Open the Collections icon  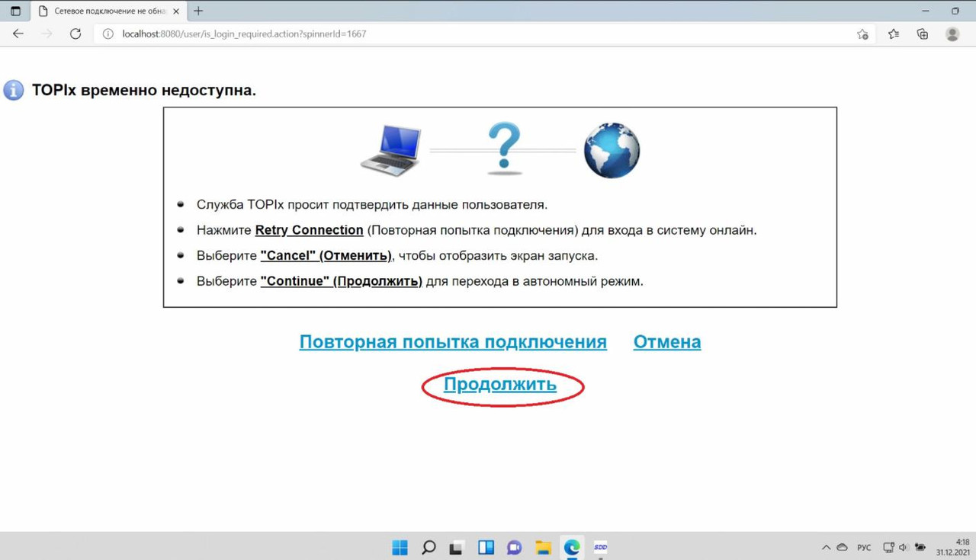pos(923,34)
